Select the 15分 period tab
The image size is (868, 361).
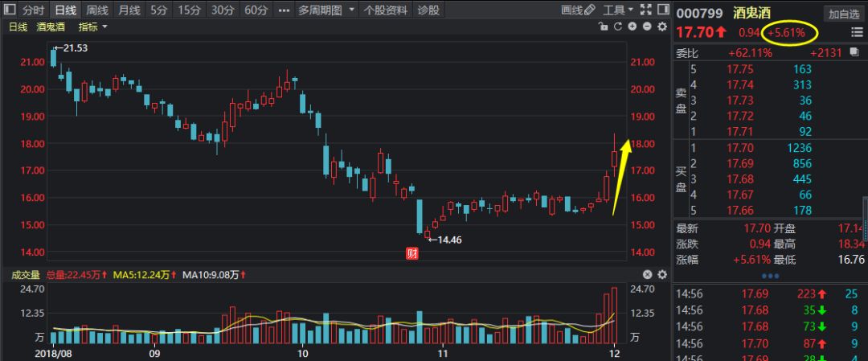(190, 10)
